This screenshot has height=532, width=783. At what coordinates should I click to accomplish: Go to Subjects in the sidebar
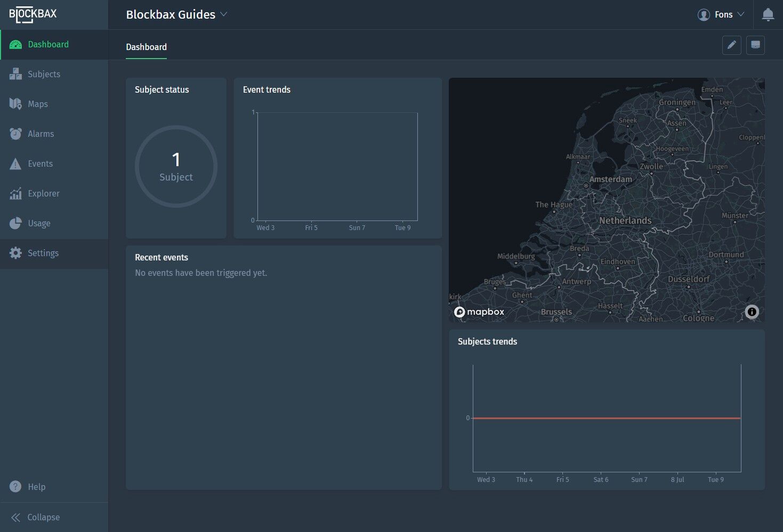coord(44,74)
